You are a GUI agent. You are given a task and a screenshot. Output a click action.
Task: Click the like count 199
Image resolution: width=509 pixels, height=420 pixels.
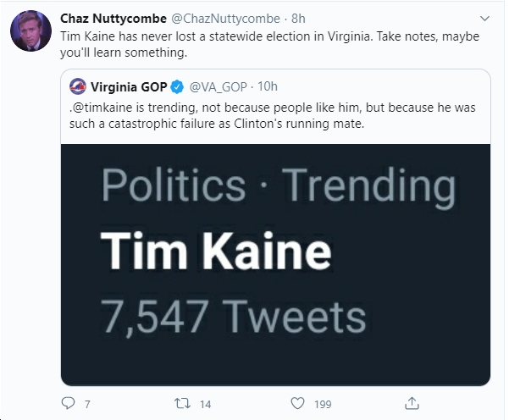point(323,404)
